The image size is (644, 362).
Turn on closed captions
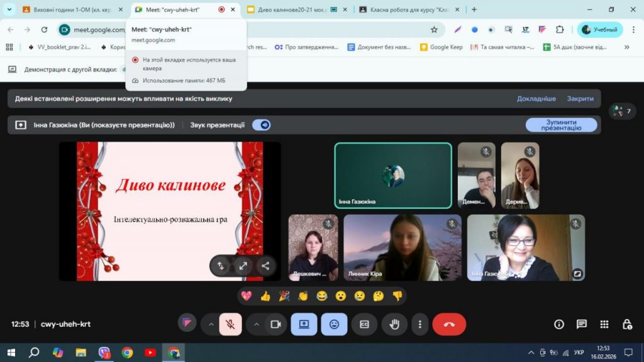coord(364,324)
